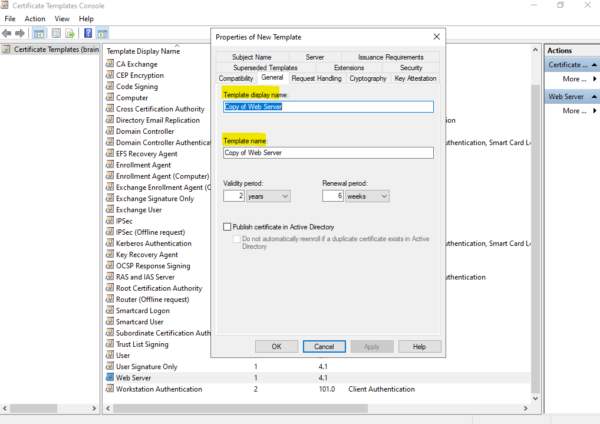Click the OCSP Response Signing template icon
Image resolution: width=600 pixels, height=424 pixels.
click(110, 265)
